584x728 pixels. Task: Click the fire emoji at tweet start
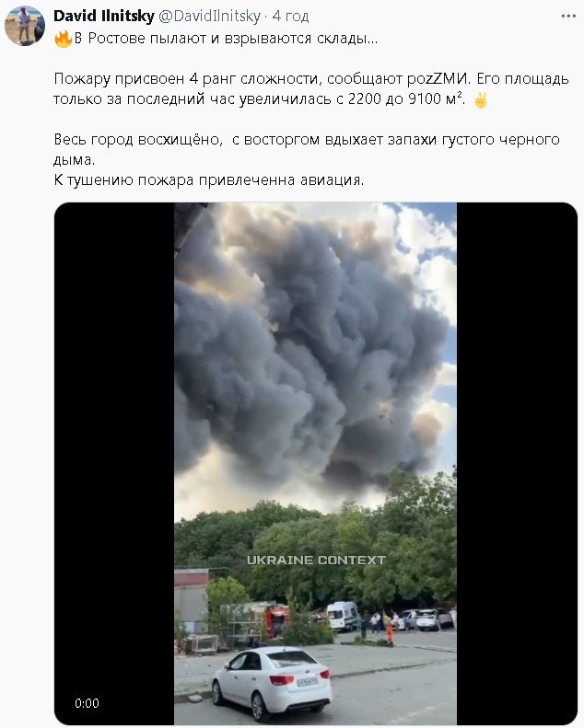click(63, 39)
